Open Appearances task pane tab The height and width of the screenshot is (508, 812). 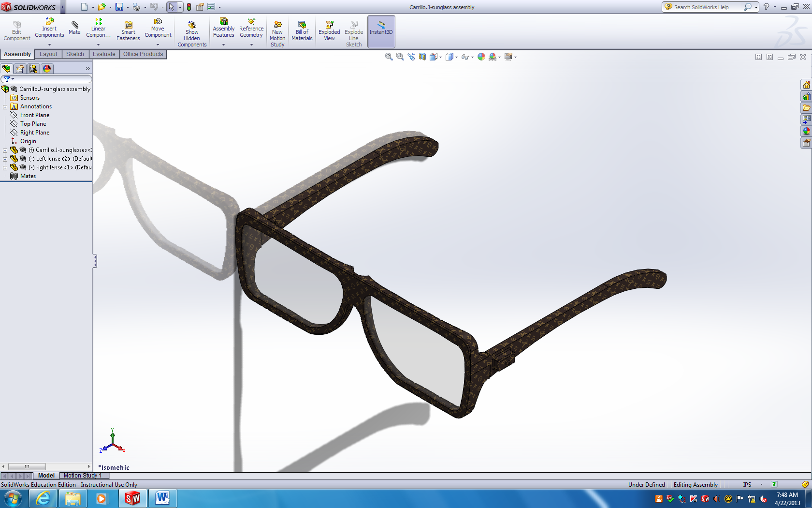pyautogui.click(x=806, y=131)
